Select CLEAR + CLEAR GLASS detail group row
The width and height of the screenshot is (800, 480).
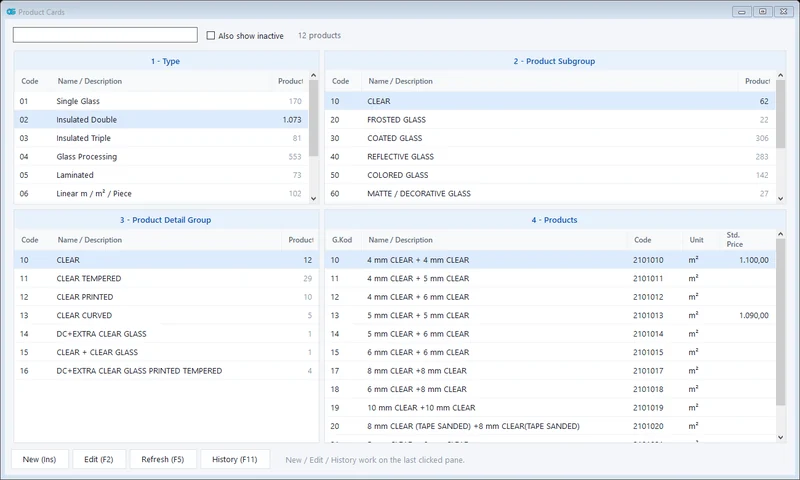[166, 352]
